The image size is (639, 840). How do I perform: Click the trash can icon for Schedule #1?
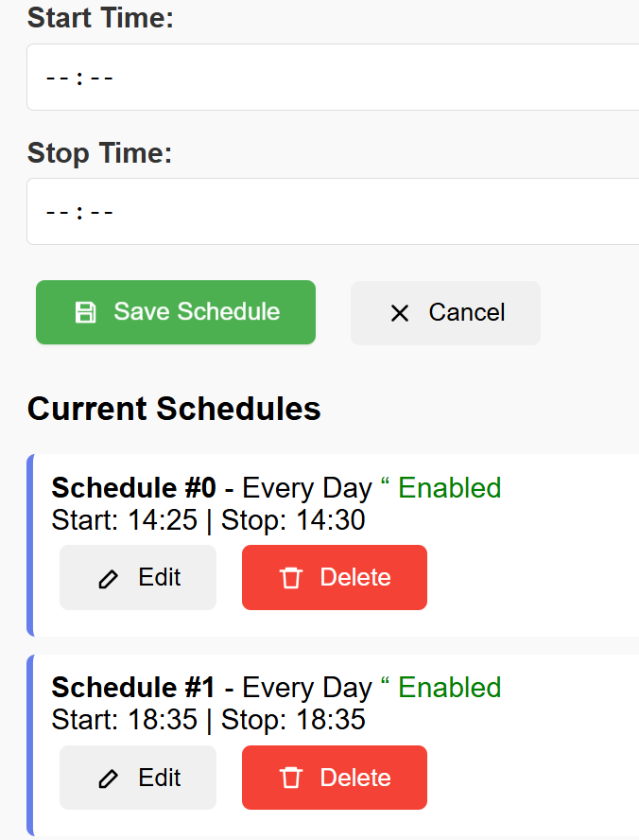pyautogui.click(x=291, y=778)
